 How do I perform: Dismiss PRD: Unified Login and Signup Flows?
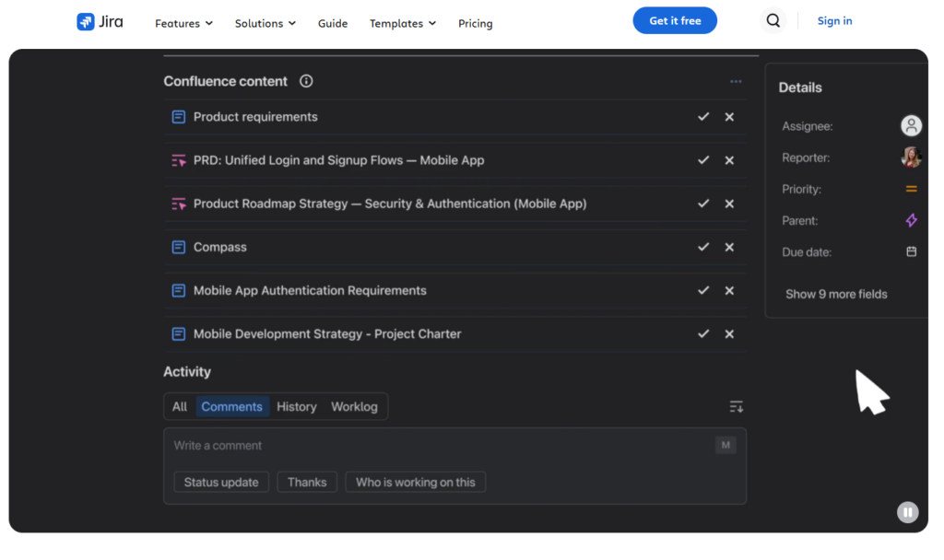(729, 160)
